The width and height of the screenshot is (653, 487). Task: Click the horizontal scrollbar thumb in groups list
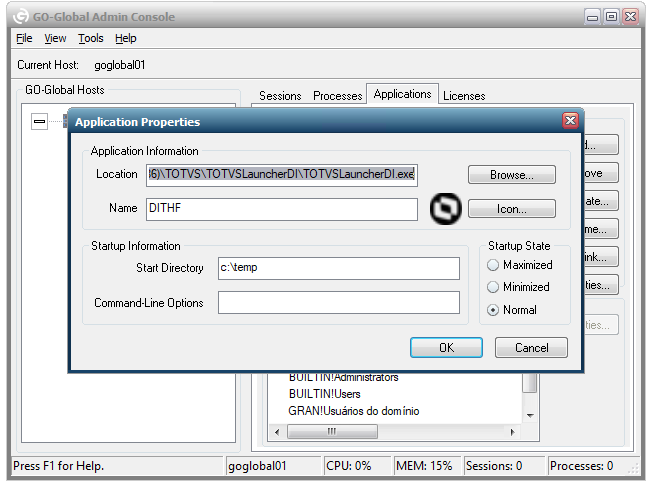[332, 432]
